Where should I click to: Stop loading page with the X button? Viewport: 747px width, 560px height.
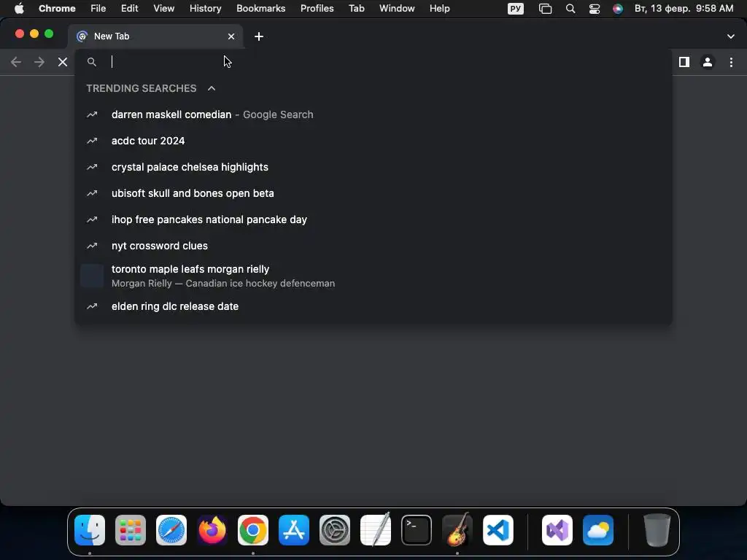click(63, 62)
